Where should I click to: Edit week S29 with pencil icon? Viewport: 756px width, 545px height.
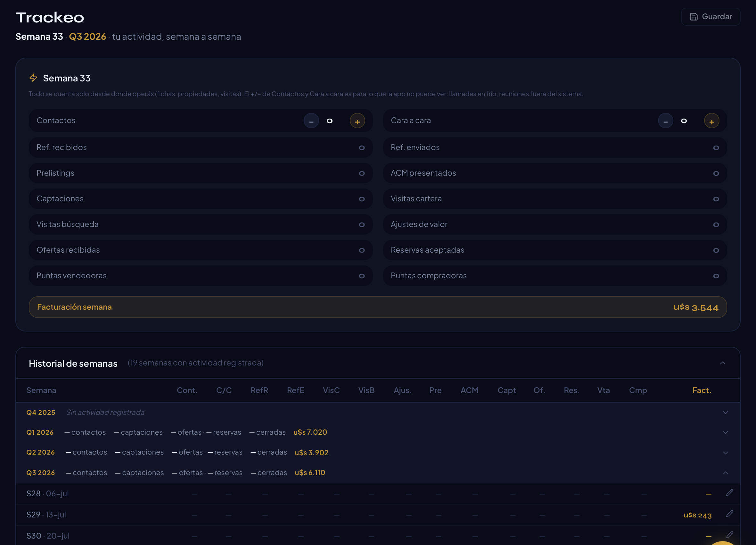click(x=730, y=514)
